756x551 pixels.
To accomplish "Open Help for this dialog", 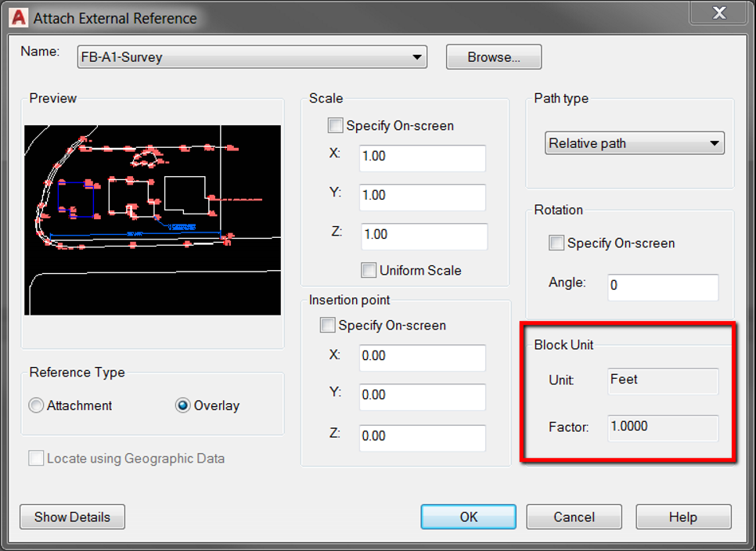I will click(682, 517).
